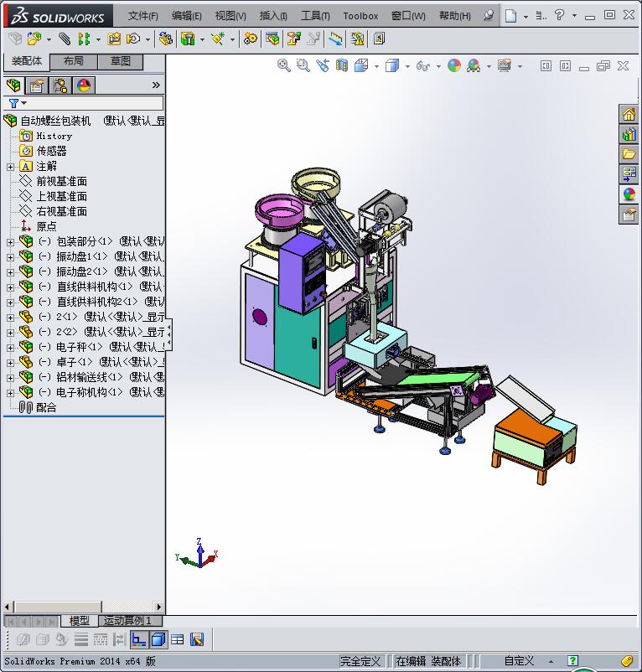This screenshot has width=642, height=672.
Task: Click the Previous View icon
Action: tap(323, 65)
